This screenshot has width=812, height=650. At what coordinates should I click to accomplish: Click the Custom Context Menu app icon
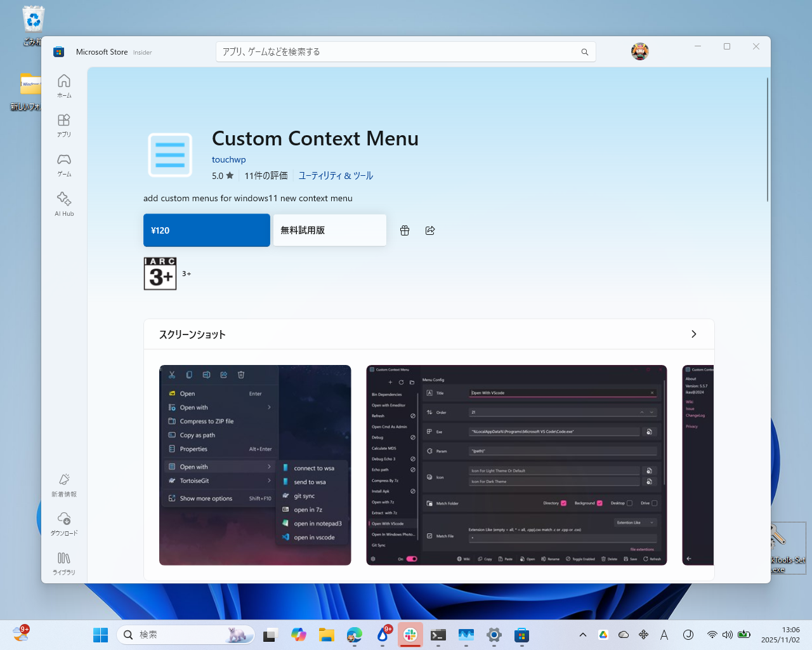[x=170, y=155]
